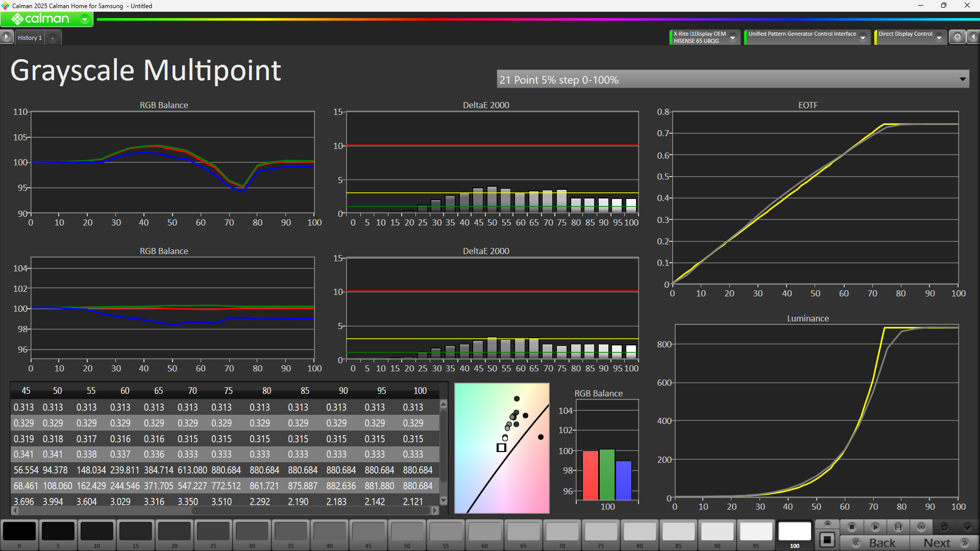This screenshot has width=980, height=551.
Task: Select the 70 grayscale swatch
Action: (x=562, y=535)
